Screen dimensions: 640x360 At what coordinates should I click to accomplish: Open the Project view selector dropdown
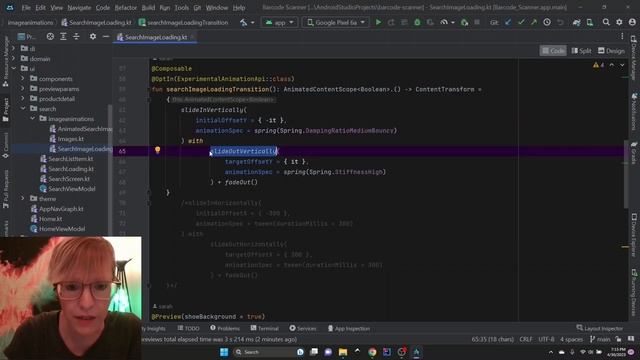coord(27,37)
